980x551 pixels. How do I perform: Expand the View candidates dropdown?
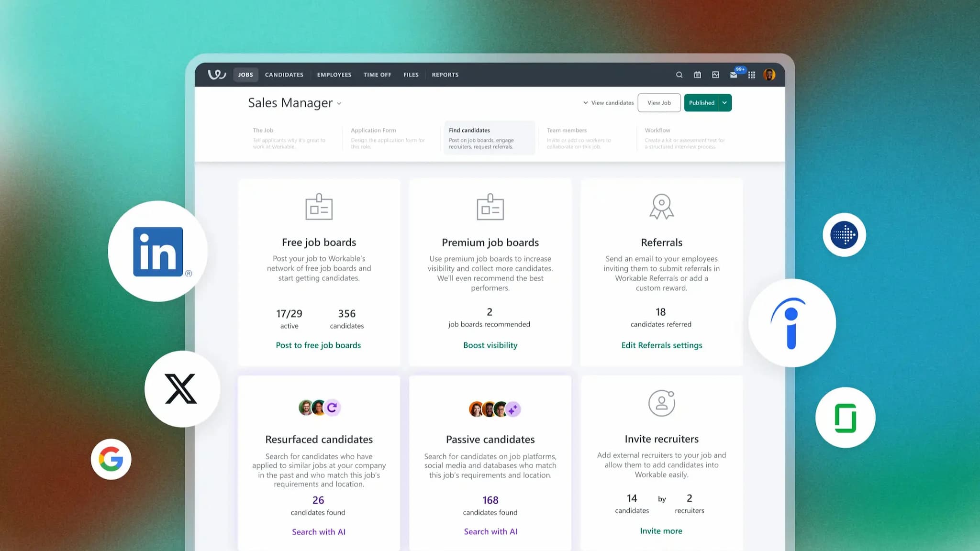(x=608, y=103)
